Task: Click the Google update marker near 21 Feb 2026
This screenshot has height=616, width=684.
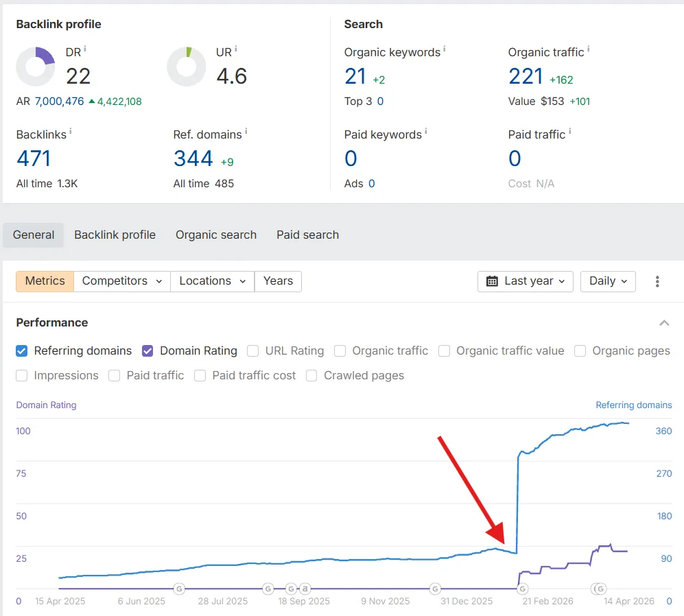Action: click(522, 589)
